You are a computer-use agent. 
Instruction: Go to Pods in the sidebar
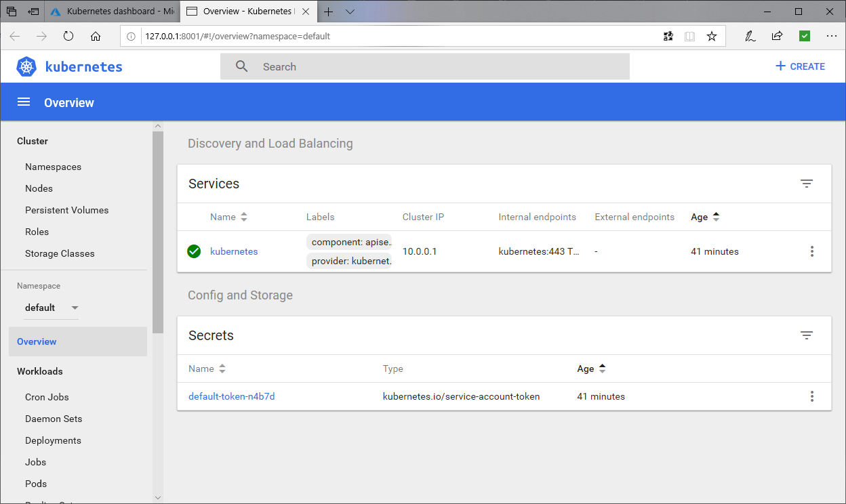click(x=36, y=484)
